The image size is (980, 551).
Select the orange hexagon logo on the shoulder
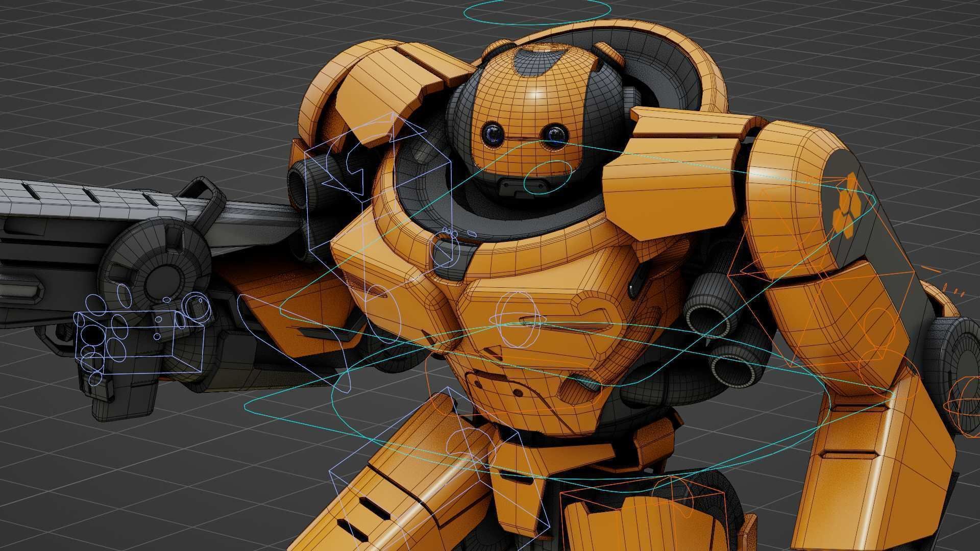click(846, 205)
